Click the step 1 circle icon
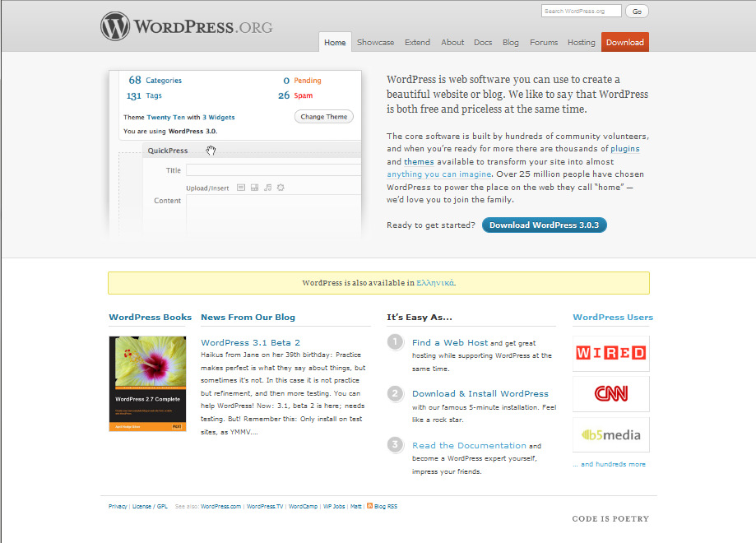Viewport: 756px width, 543px height. [395, 342]
